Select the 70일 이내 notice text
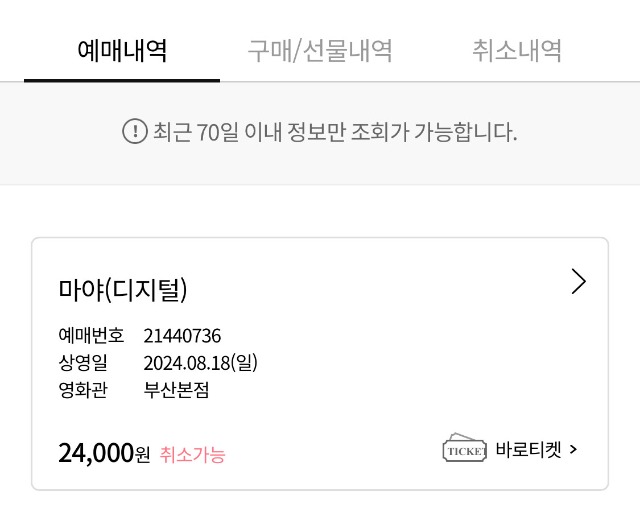The image size is (640, 505). (x=335, y=132)
